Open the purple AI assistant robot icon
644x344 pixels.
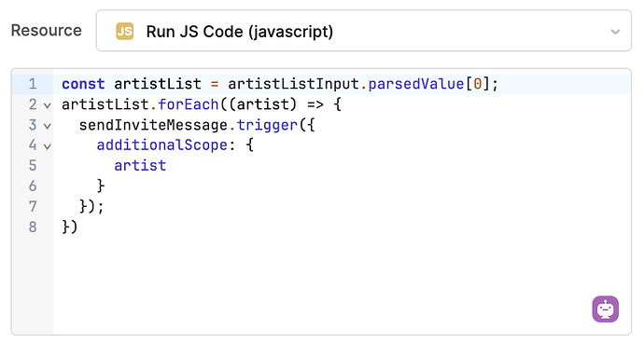pyautogui.click(x=606, y=310)
